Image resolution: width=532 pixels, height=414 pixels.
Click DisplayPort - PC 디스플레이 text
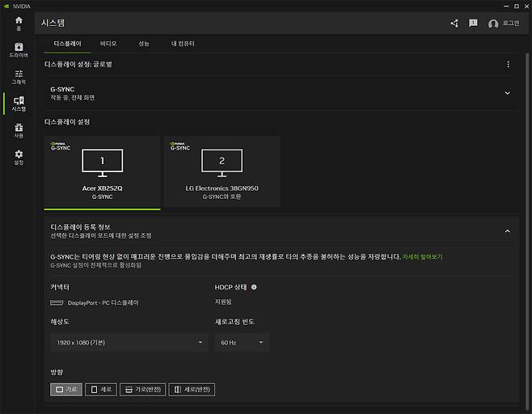(103, 302)
